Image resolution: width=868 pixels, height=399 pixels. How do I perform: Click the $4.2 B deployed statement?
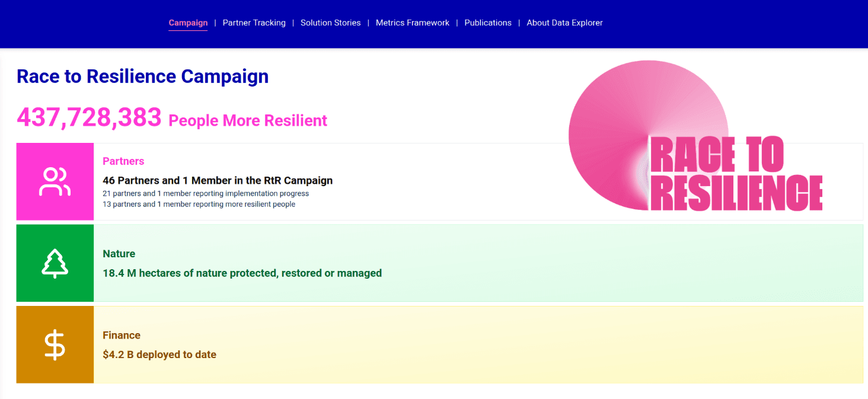pos(159,355)
